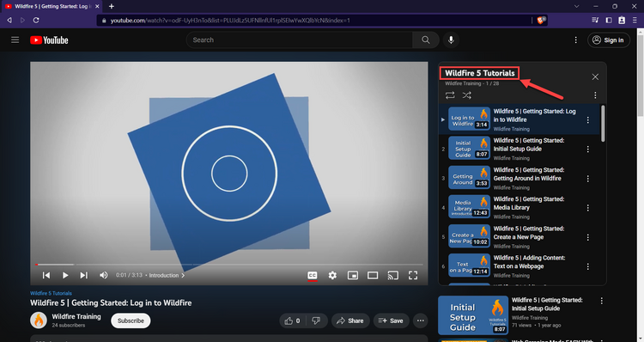The height and width of the screenshot is (342, 644).
Task: Cast video with Play on TV icon
Action: (x=392, y=275)
